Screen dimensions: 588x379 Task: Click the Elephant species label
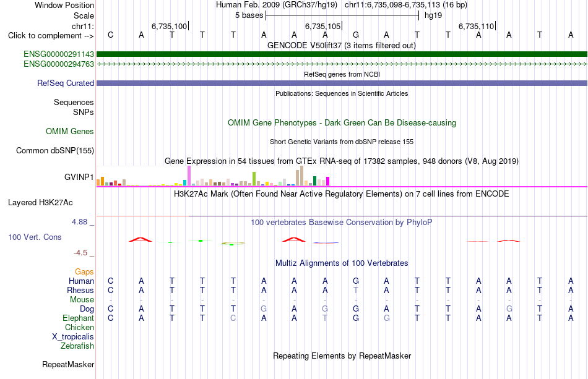78,318
